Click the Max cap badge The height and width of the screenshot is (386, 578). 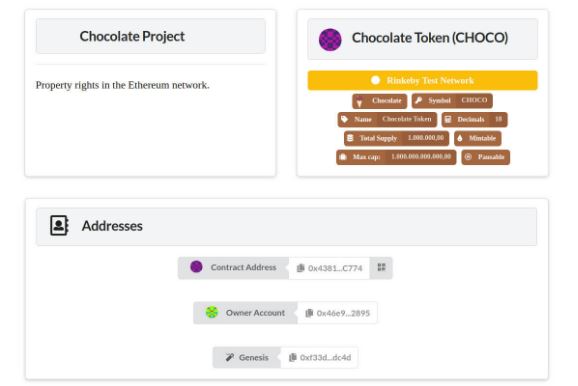pyautogui.click(x=396, y=157)
